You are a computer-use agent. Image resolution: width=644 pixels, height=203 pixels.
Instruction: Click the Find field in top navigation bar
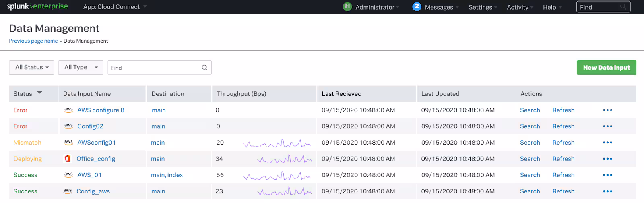(599, 7)
